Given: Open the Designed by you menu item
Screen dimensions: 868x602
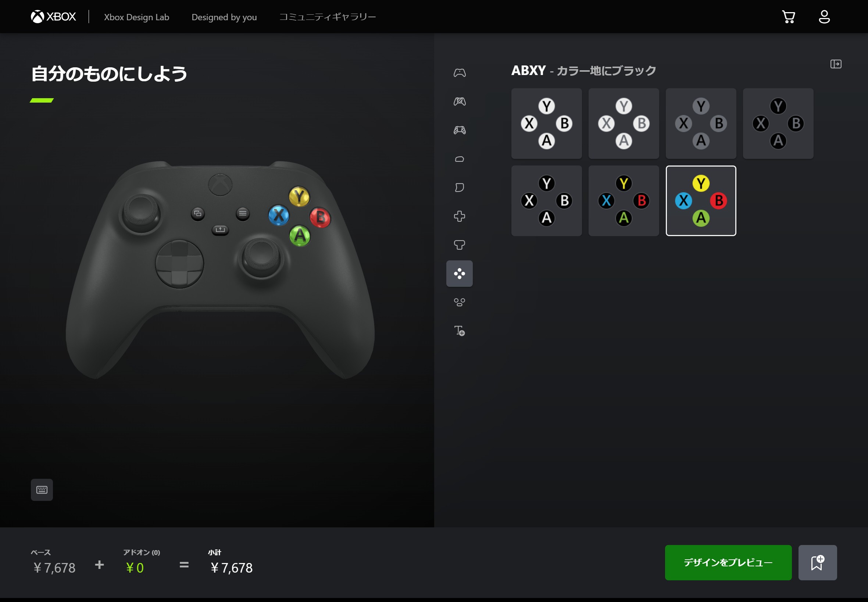Looking at the screenshot, I should click(224, 17).
